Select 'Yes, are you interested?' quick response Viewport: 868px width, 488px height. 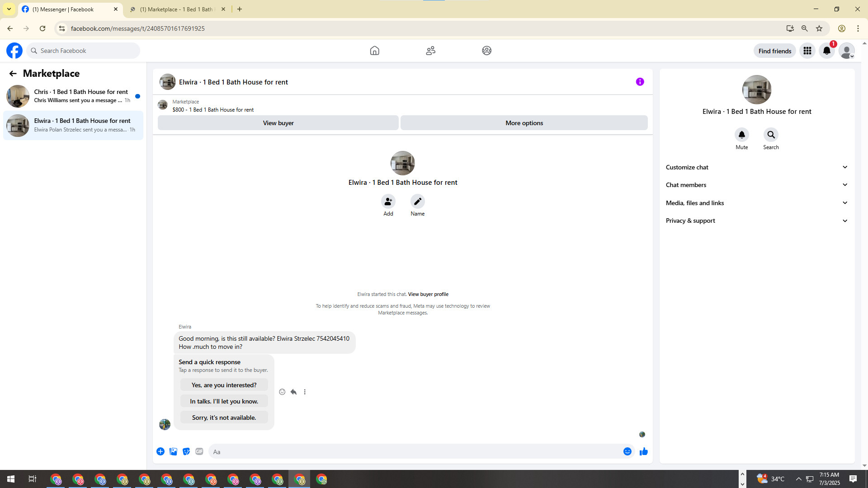coord(224,385)
